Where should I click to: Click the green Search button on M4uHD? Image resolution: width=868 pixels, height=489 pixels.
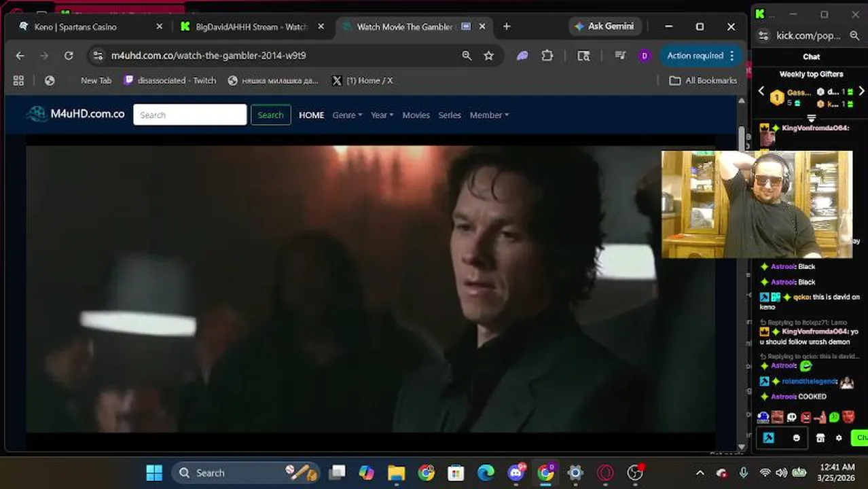[x=270, y=115]
